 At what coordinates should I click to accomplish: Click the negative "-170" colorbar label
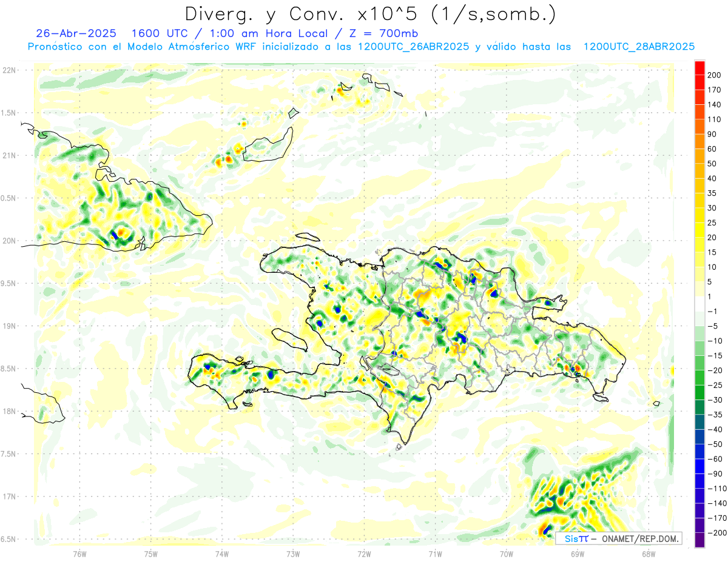716,518
